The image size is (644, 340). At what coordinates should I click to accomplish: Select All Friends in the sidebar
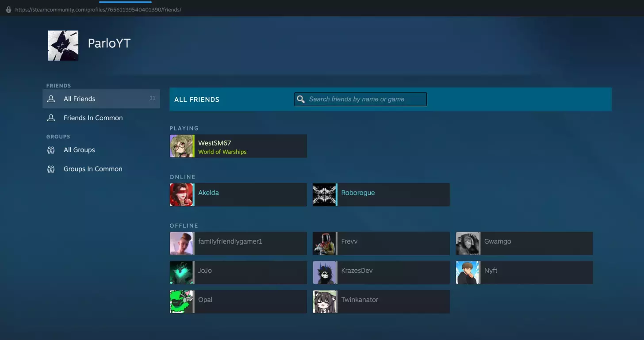pos(101,99)
